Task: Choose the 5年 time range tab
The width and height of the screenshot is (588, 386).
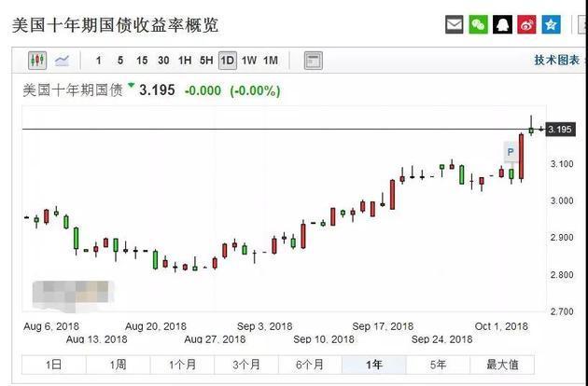Action: pyautogui.click(x=438, y=365)
